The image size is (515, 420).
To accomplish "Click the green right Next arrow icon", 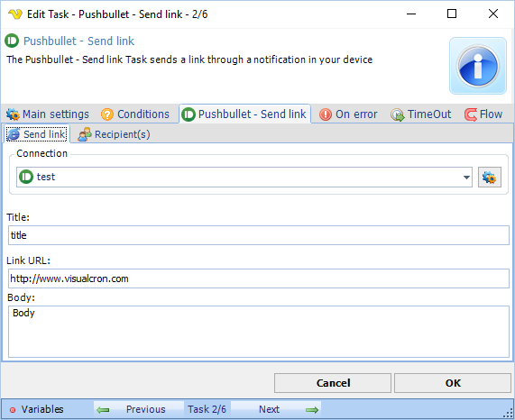I will 312,409.
